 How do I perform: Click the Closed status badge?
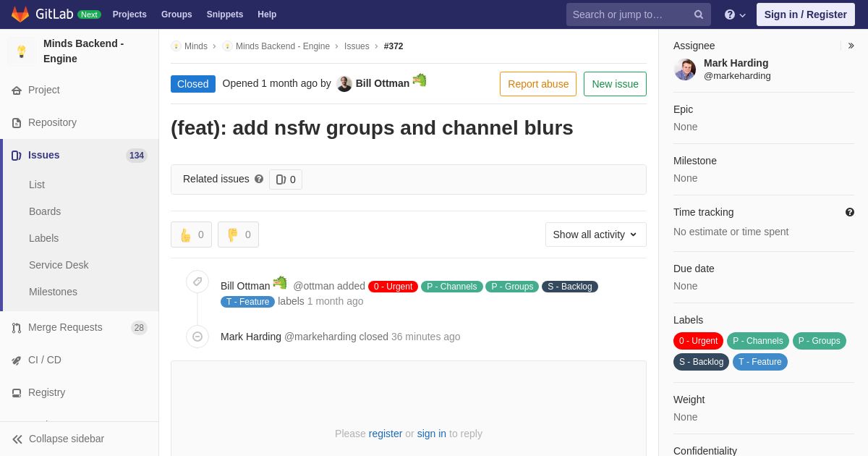tap(193, 84)
